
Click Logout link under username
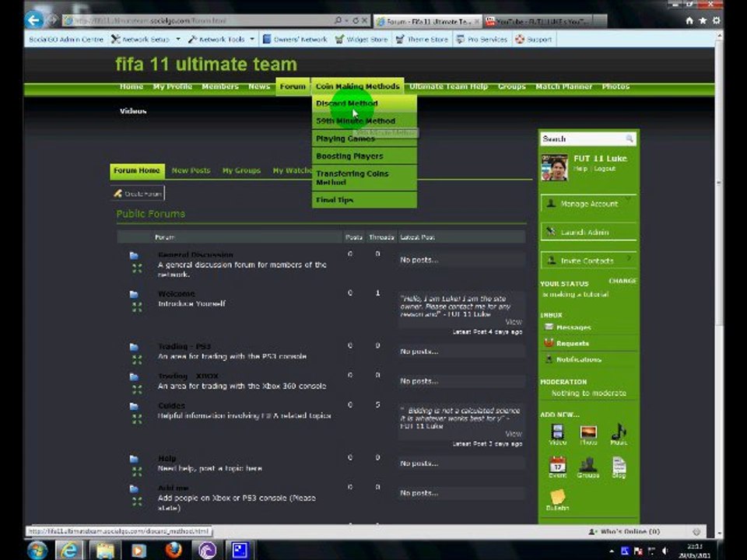point(605,169)
